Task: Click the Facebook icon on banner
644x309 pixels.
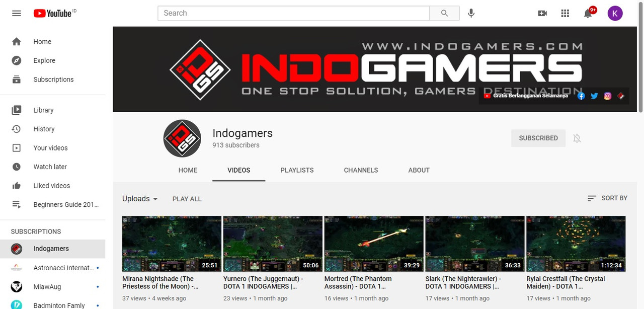Action: [581, 96]
